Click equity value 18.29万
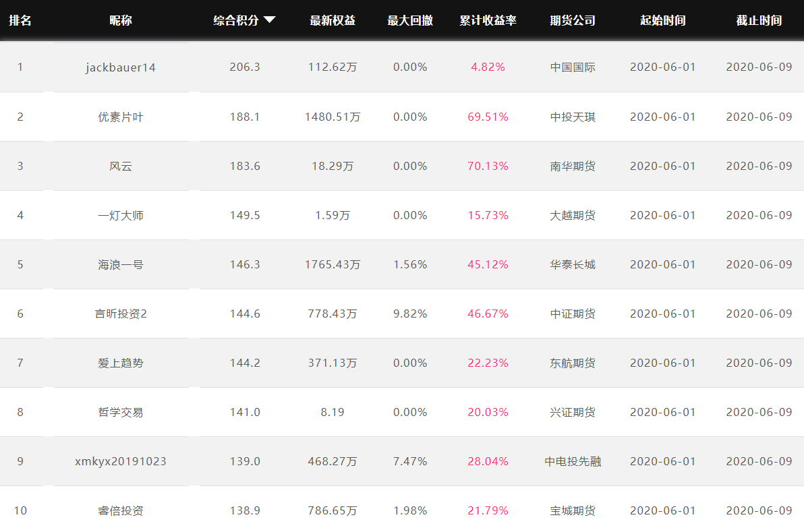Viewport: 804px width, 532px height. 333,166
